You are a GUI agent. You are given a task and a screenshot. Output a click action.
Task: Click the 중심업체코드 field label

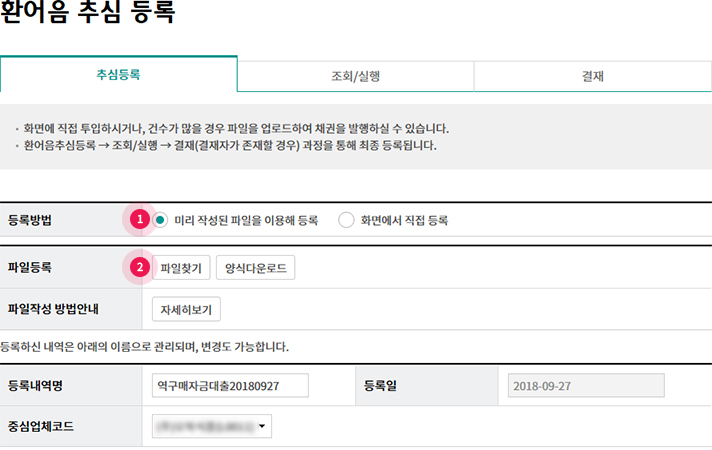(x=40, y=427)
